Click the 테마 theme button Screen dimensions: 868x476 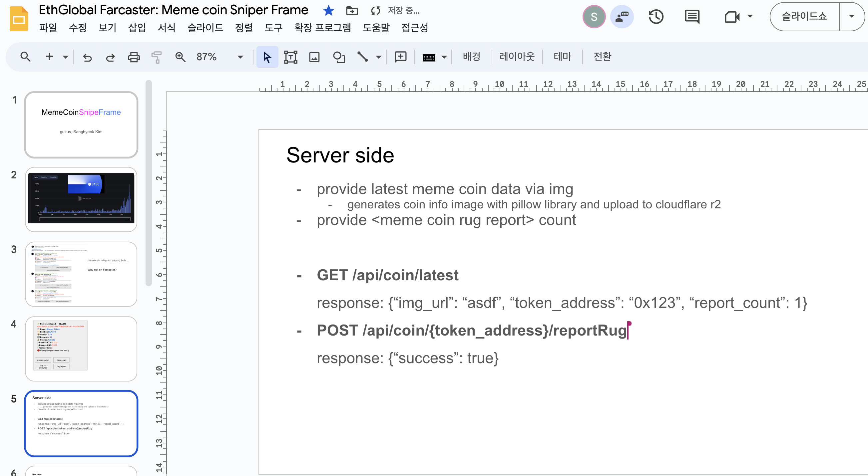click(x=563, y=57)
